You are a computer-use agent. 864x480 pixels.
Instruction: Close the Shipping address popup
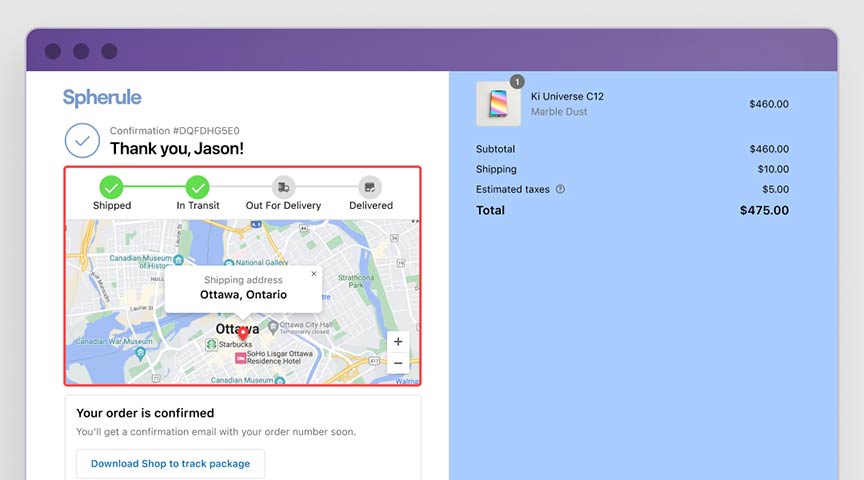click(314, 273)
